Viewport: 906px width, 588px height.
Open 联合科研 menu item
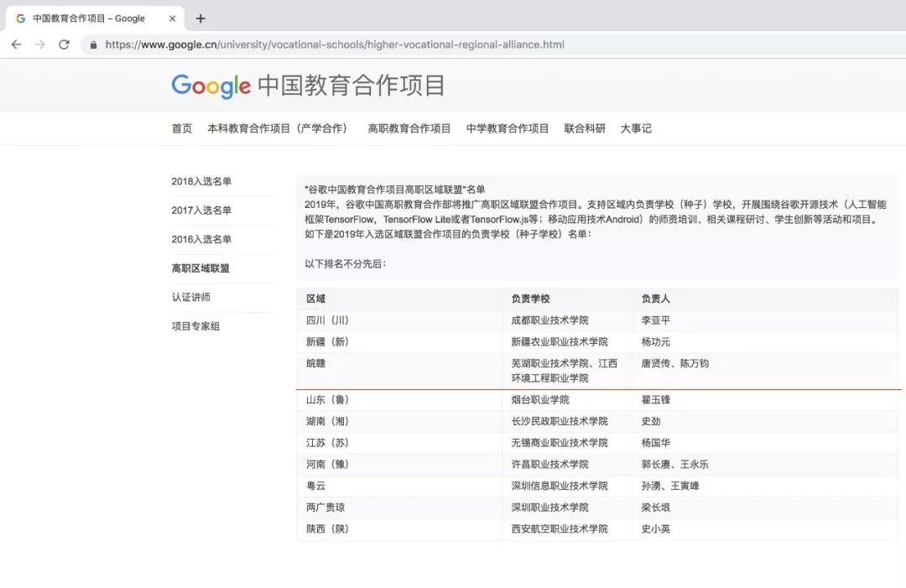[585, 128]
